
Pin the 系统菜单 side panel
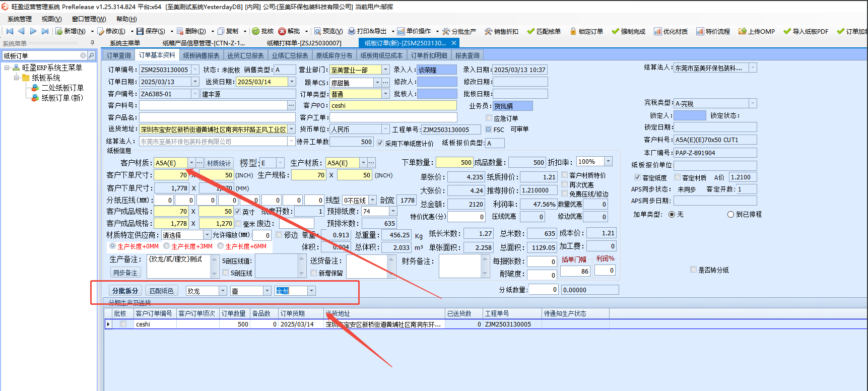click(92, 43)
